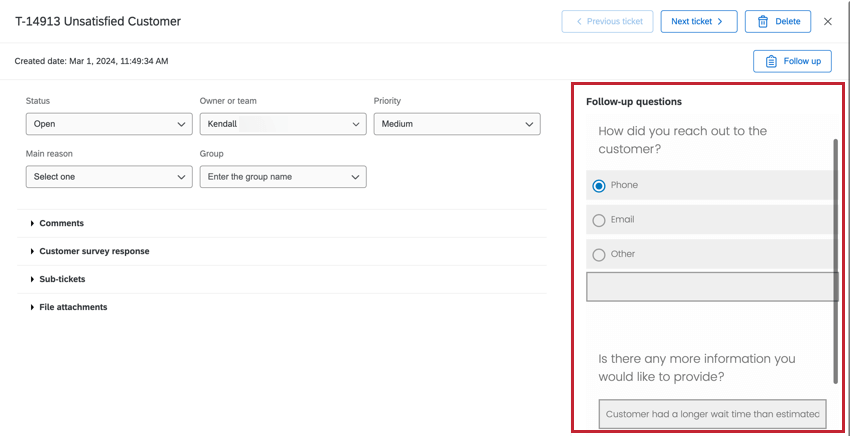The width and height of the screenshot is (850, 436).
Task: Open the Main reason dropdown
Action: tap(109, 177)
